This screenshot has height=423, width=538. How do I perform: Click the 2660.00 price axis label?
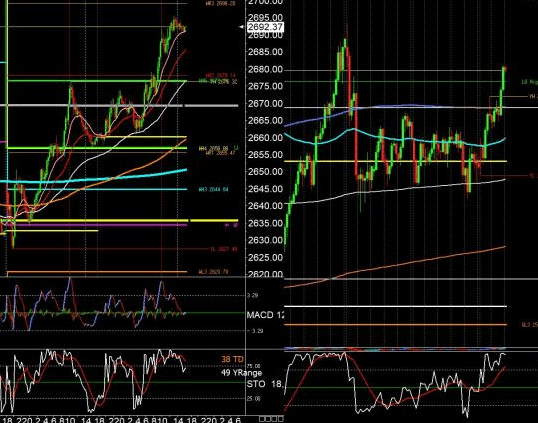click(265, 138)
